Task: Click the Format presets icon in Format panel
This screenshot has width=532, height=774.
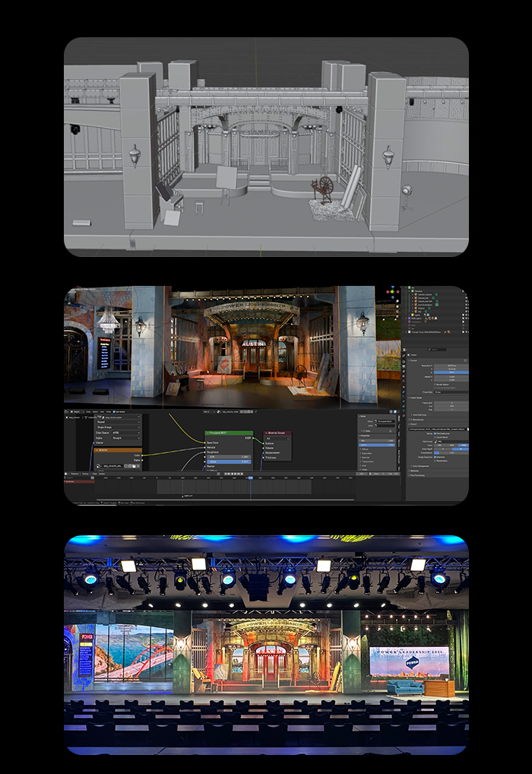Action: (x=465, y=360)
